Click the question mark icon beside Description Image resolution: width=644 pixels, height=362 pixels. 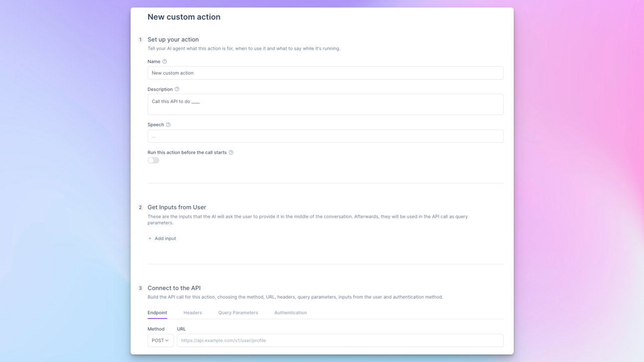(177, 89)
